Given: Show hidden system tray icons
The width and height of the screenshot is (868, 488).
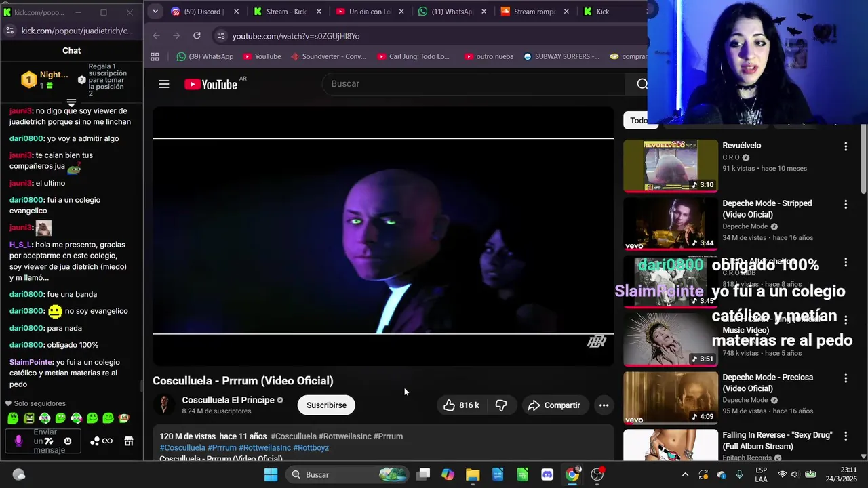Looking at the screenshot, I should point(685,474).
